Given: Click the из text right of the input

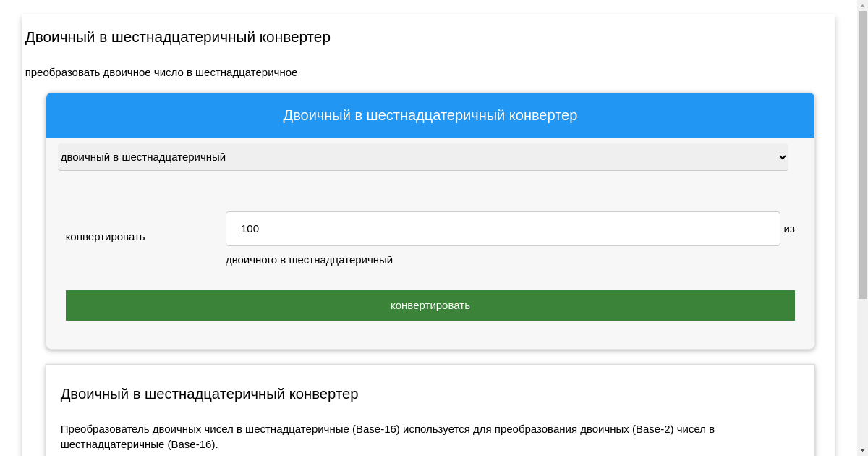Looking at the screenshot, I should point(788,229).
